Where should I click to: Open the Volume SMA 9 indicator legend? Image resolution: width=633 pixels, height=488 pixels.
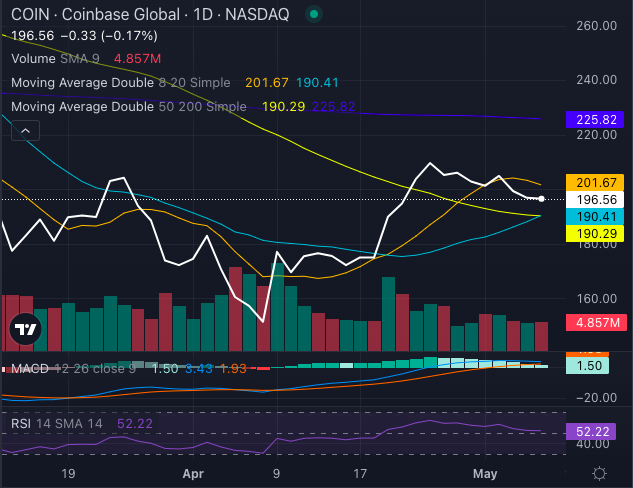coord(55,59)
